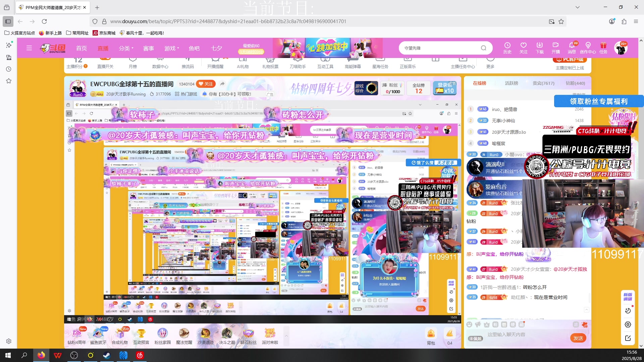Open the 开播 broadcast icon

pos(556,48)
